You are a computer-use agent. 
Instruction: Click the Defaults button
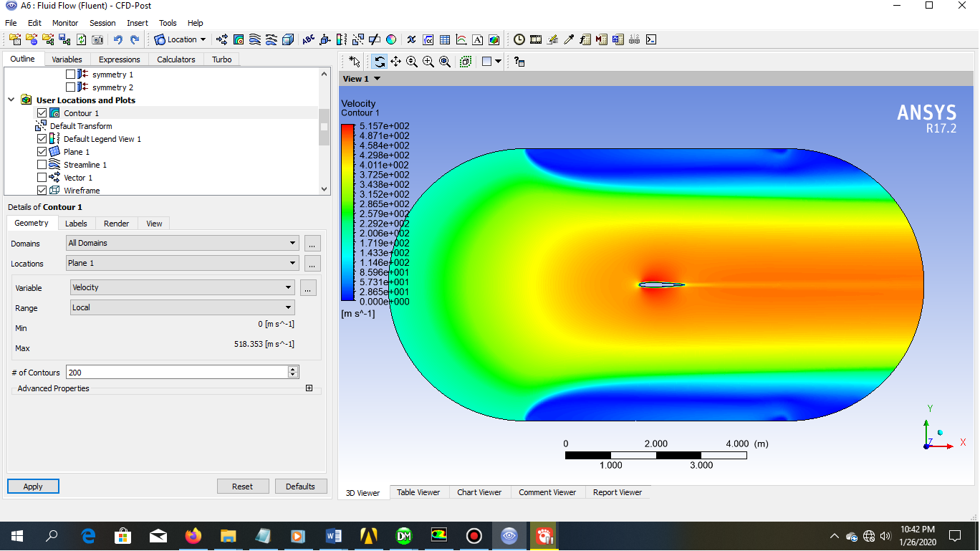pos(300,487)
